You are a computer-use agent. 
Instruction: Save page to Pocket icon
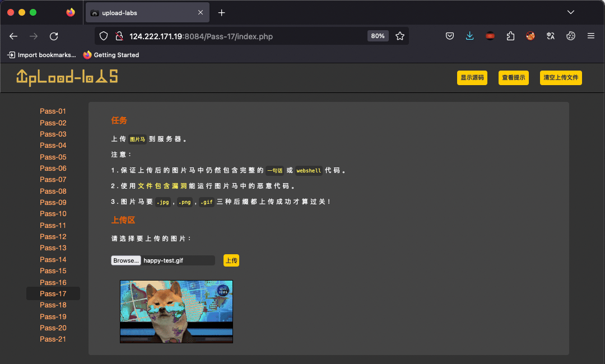click(449, 36)
